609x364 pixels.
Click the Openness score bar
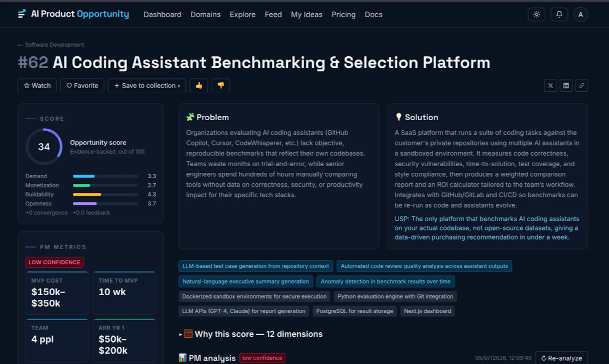105,203
